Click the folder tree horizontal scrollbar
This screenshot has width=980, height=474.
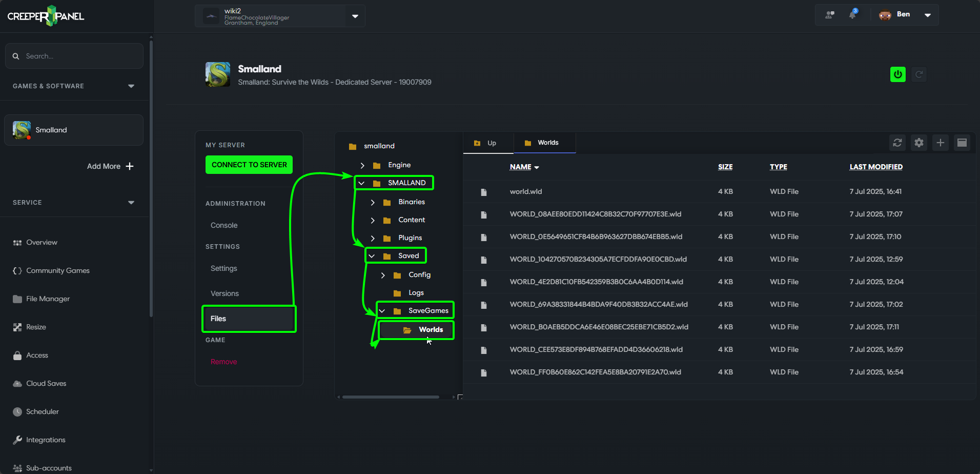(391, 397)
